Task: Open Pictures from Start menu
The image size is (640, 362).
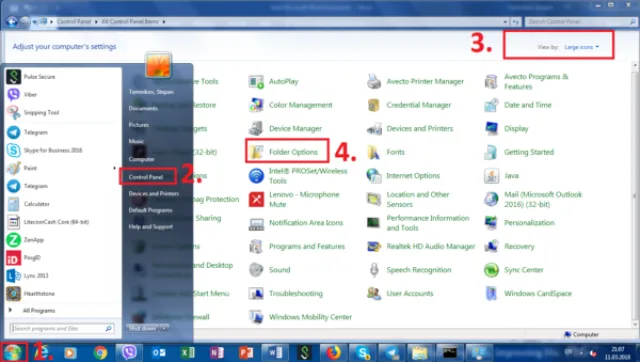Action: (139, 125)
